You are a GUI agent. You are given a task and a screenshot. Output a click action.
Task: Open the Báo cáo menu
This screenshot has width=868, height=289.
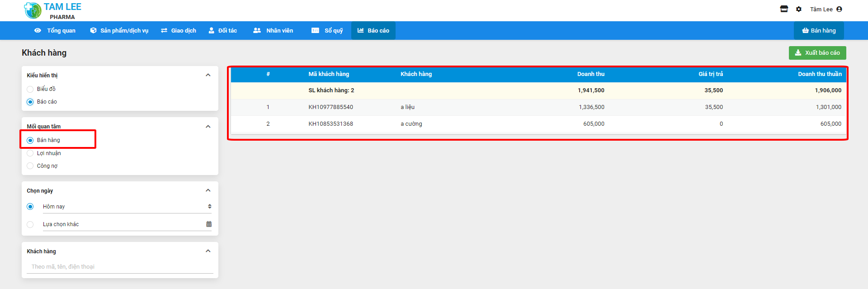[x=373, y=30]
